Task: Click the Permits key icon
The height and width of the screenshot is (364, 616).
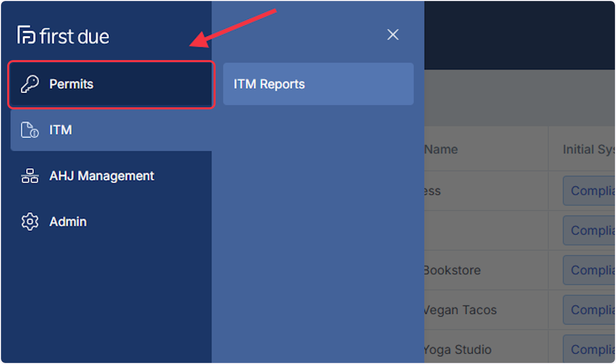Action: 30,84
